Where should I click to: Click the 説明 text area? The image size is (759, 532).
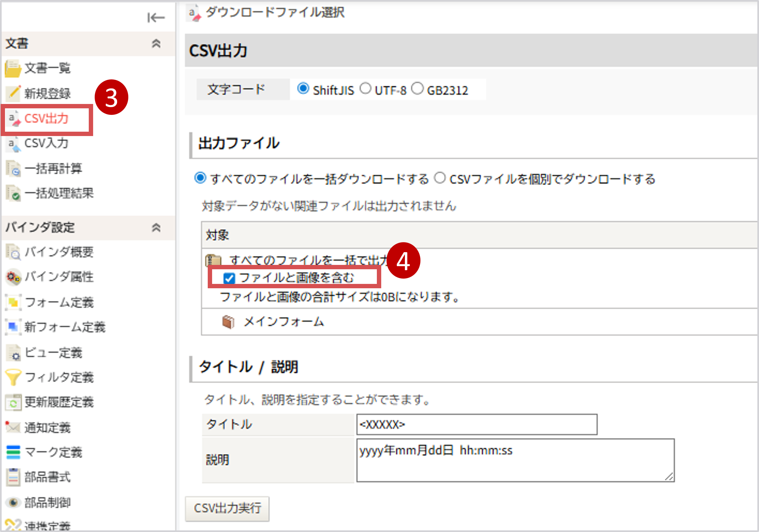[515, 460]
